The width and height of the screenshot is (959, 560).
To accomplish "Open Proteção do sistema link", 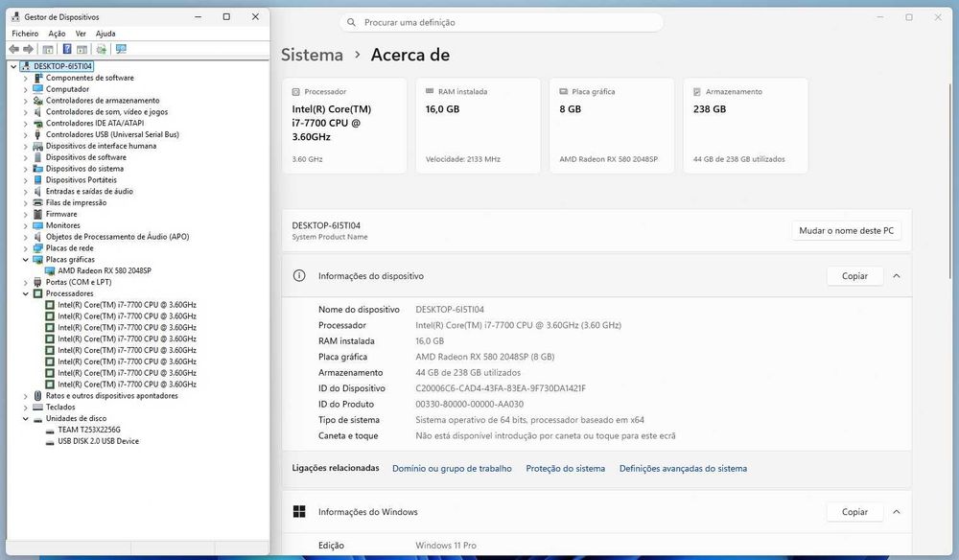I will click(565, 468).
